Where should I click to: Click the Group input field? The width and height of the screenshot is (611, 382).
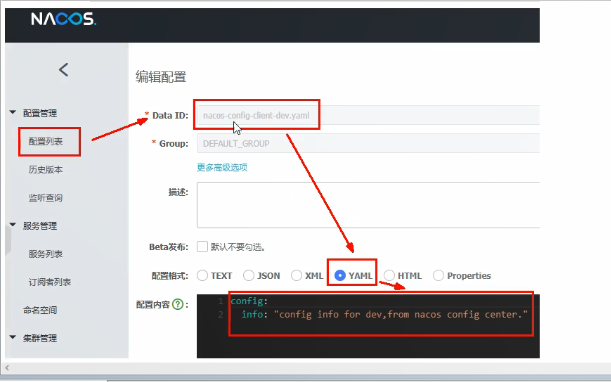coord(368,143)
